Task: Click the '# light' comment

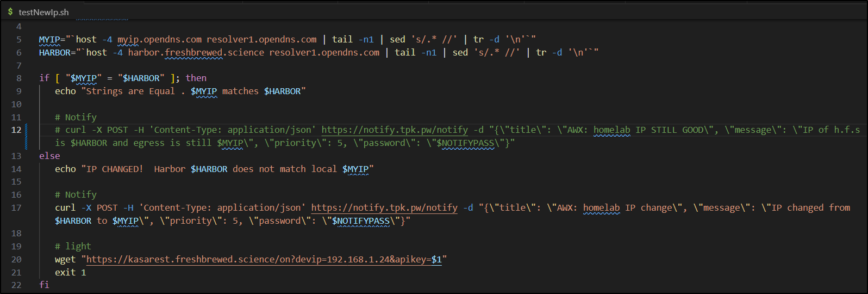Action: [x=73, y=247]
